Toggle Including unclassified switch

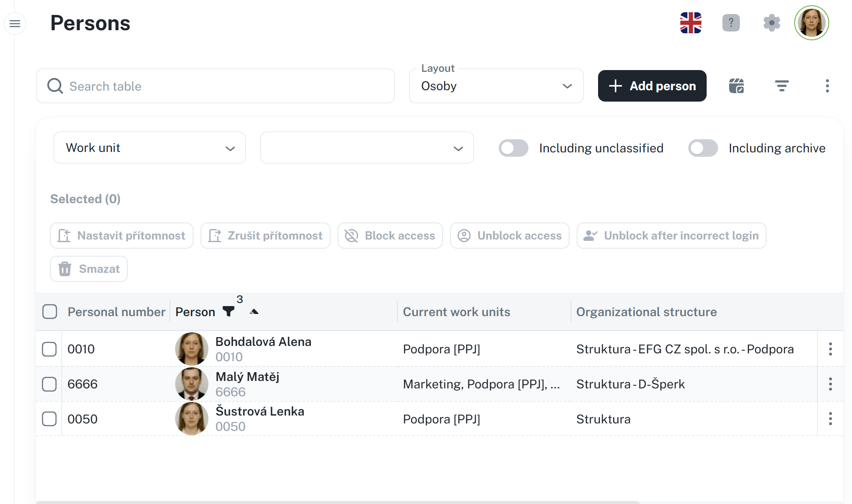pos(514,148)
